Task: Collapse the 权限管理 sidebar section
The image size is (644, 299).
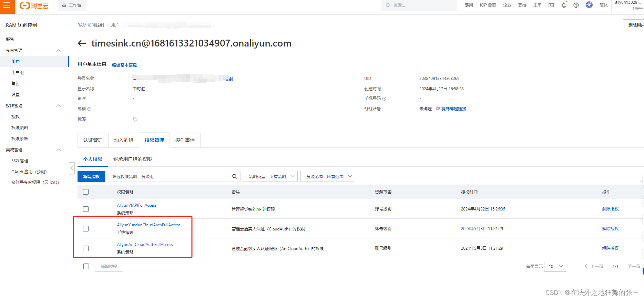Action: (59, 106)
